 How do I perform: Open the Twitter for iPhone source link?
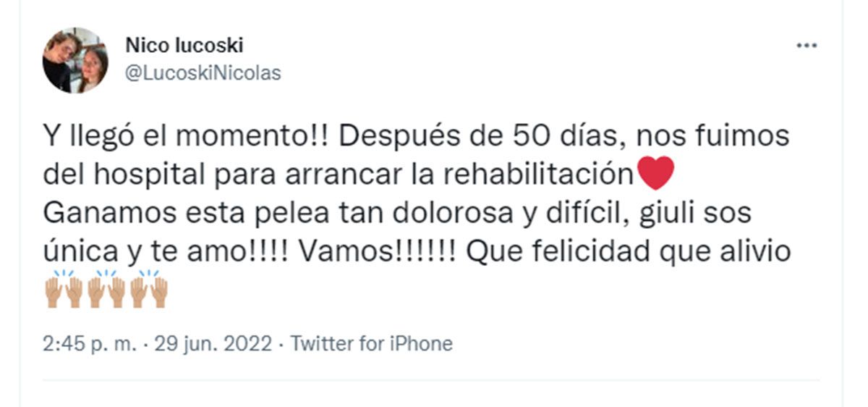click(x=371, y=343)
